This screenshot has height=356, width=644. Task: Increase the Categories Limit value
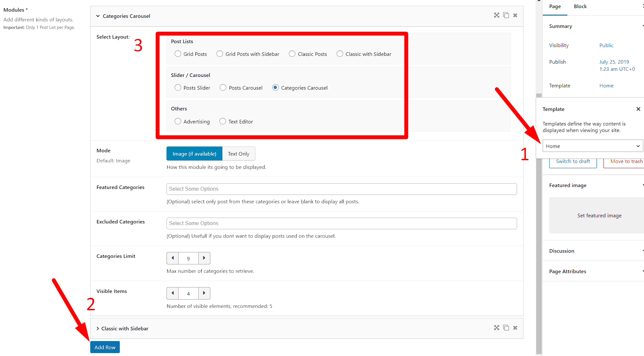[x=204, y=258]
